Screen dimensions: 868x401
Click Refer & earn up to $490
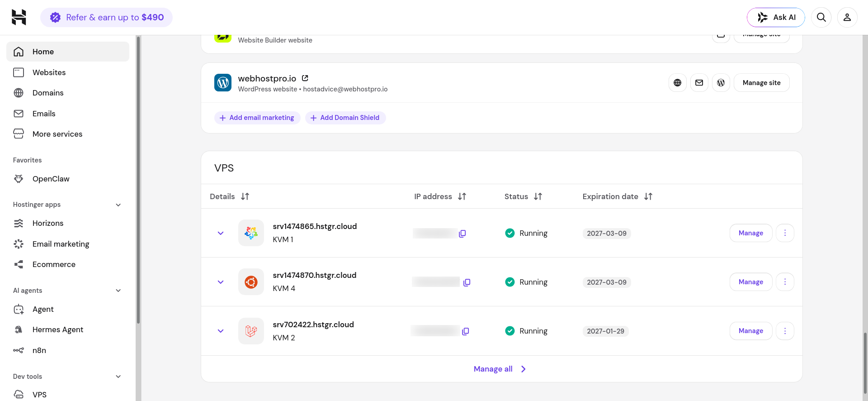pos(106,17)
